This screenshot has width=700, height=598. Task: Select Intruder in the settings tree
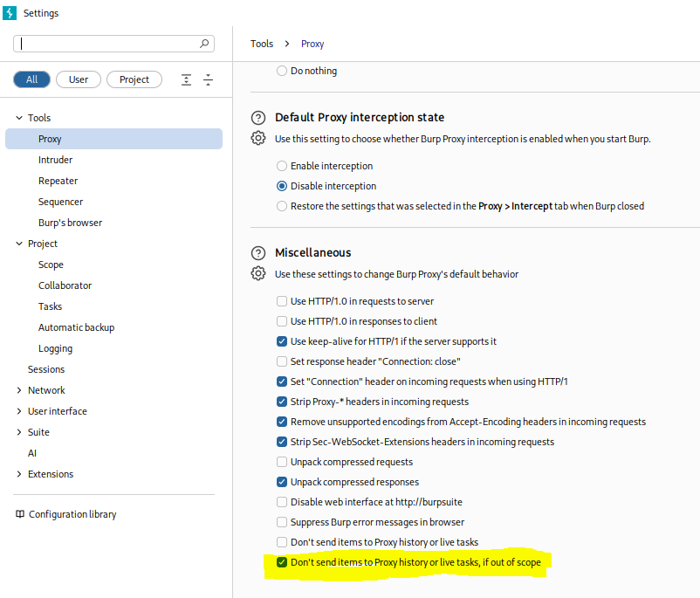[55, 160]
